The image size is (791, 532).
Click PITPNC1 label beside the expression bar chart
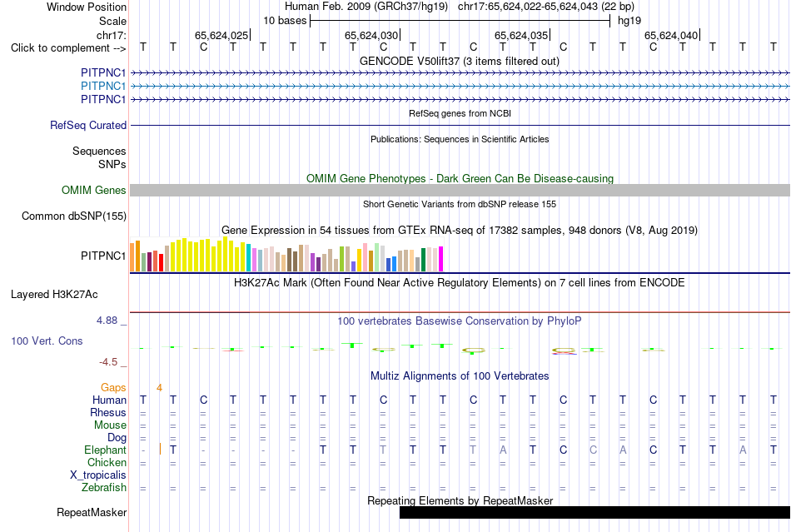pos(103,256)
